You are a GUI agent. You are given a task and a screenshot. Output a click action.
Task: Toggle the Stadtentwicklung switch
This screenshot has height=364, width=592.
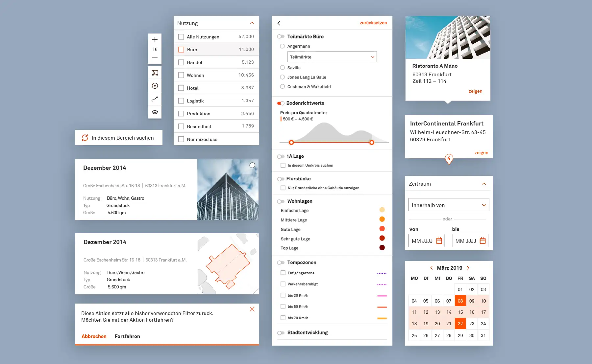pyautogui.click(x=281, y=333)
